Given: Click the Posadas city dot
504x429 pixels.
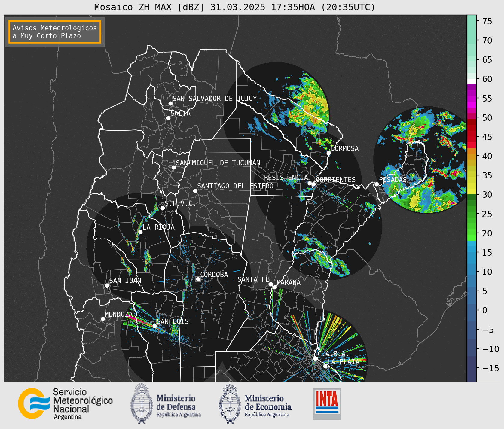Looking at the screenshot, I should tap(377, 184).
